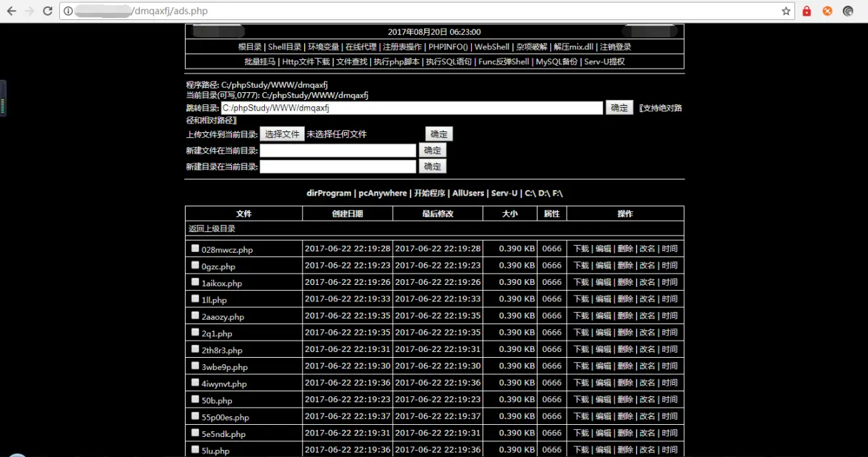Click the 最后修改 column header
This screenshot has width=868, height=457.
click(x=438, y=214)
